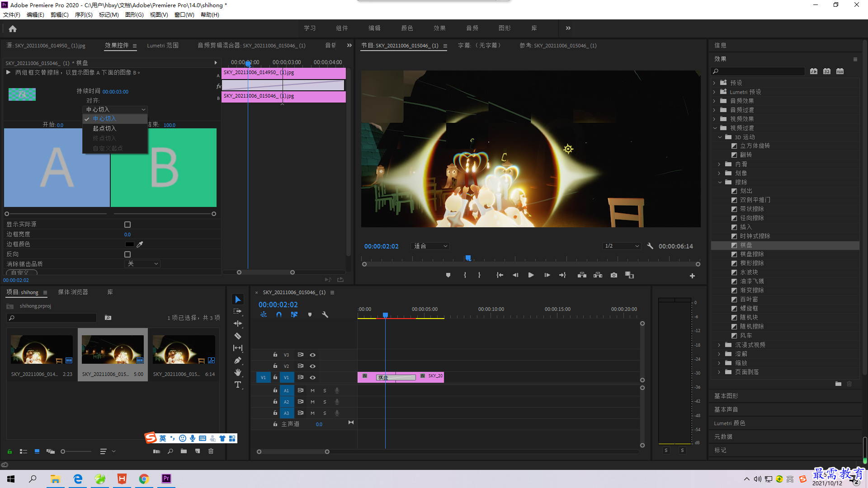Select the Slip tool
Screen dimensions: 868x488
238,348
